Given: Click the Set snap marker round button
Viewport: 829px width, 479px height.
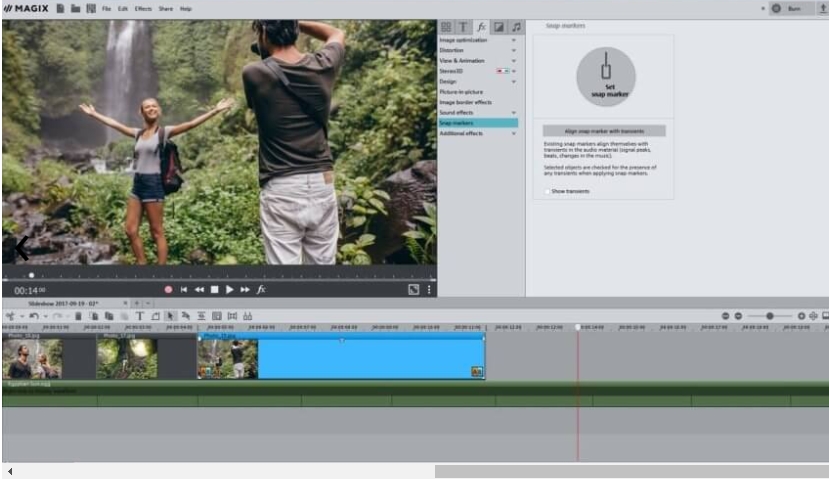Looking at the screenshot, I should (606, 77).
